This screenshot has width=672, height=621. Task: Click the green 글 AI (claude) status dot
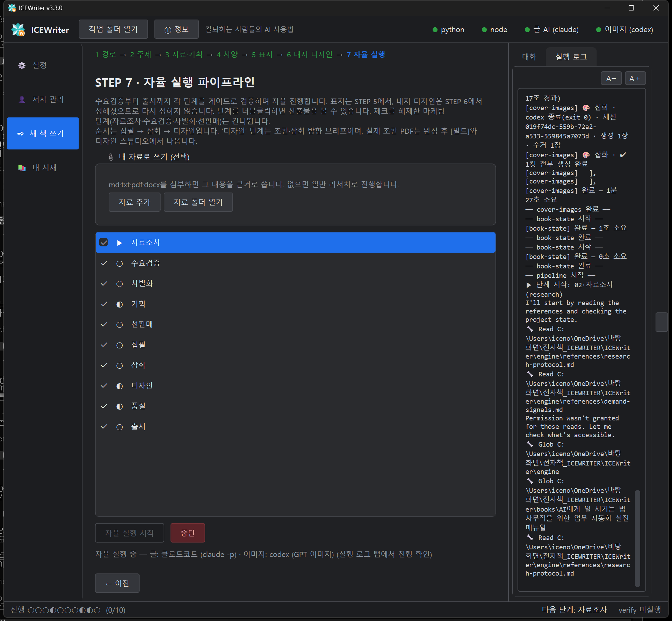tap(527, 30)
